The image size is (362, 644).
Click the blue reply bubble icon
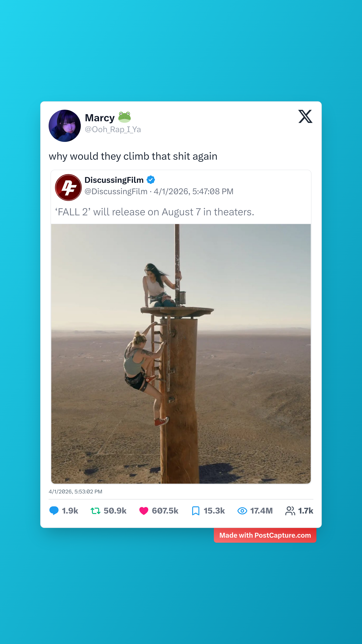tap(54, 511)
